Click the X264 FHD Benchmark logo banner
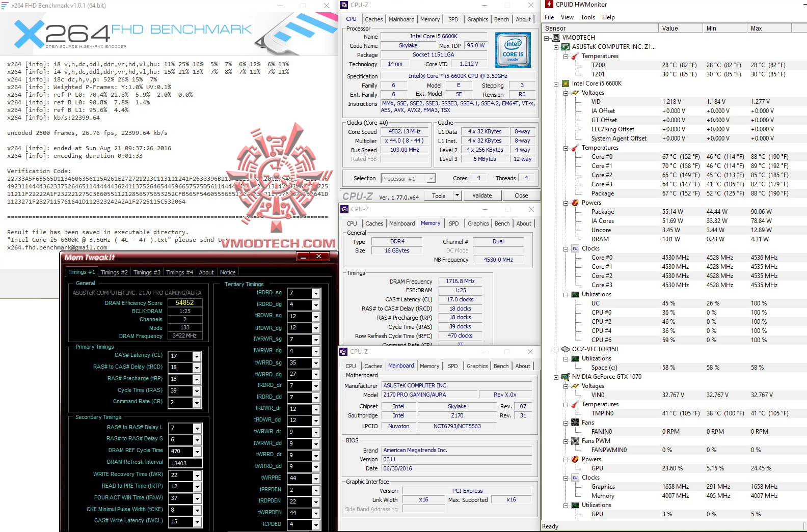This screenshot has height=532, width=807. point(168,34)
